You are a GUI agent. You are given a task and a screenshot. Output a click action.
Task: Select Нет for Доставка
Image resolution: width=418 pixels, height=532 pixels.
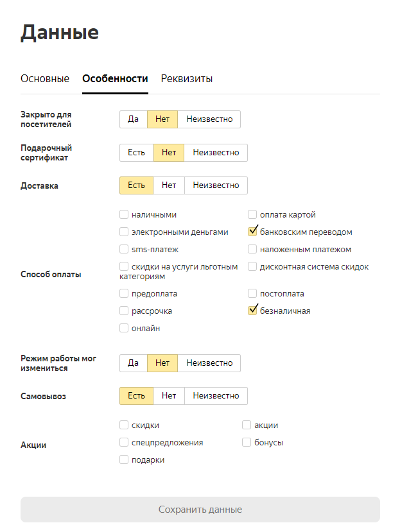click(169, 185)
